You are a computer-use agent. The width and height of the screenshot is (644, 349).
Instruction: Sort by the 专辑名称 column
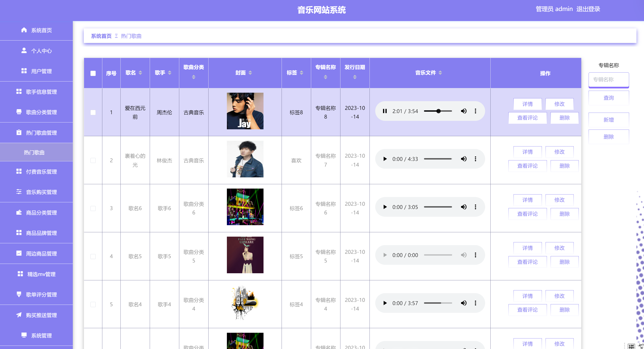pos(326,77)
